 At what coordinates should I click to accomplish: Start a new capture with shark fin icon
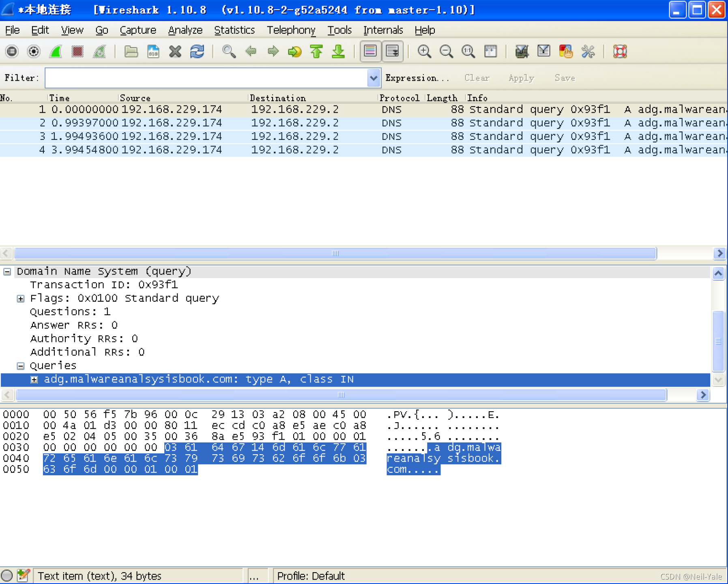tap(56, 52)
